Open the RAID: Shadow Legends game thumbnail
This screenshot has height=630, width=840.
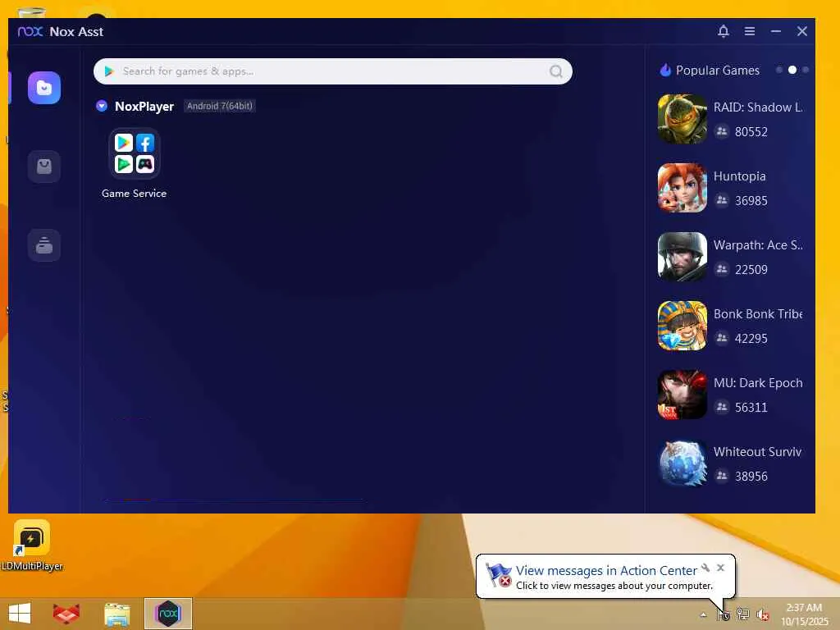coord(682,119)
